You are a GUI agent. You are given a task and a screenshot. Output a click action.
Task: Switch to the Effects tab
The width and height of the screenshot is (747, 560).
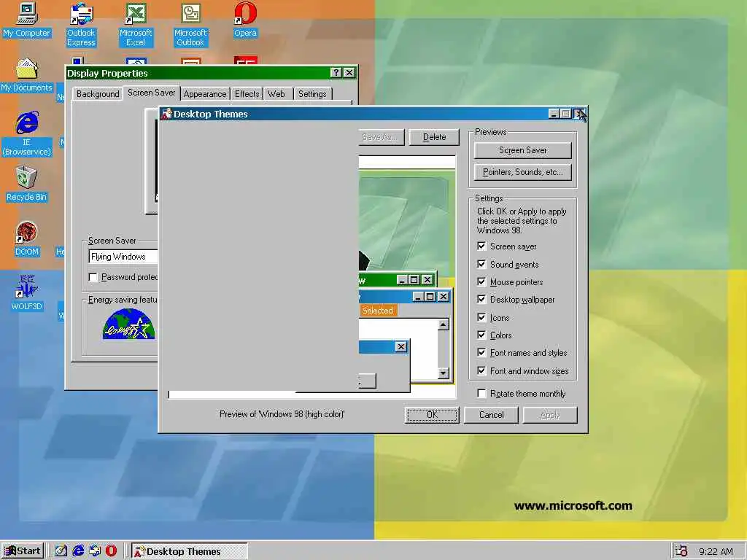[247, 94]
